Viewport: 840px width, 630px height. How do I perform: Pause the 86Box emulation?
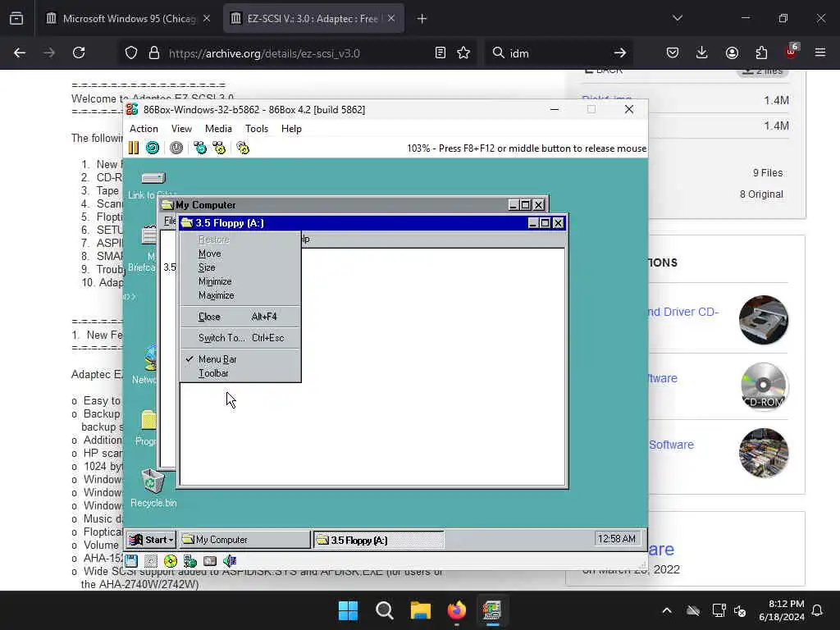pos(134,148)
